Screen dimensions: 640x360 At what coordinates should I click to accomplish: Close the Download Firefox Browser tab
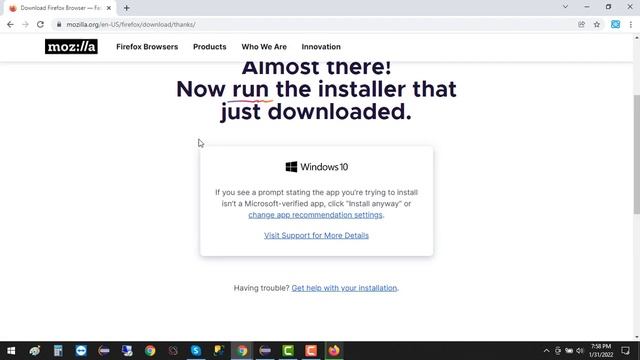[x=109, y=8]
